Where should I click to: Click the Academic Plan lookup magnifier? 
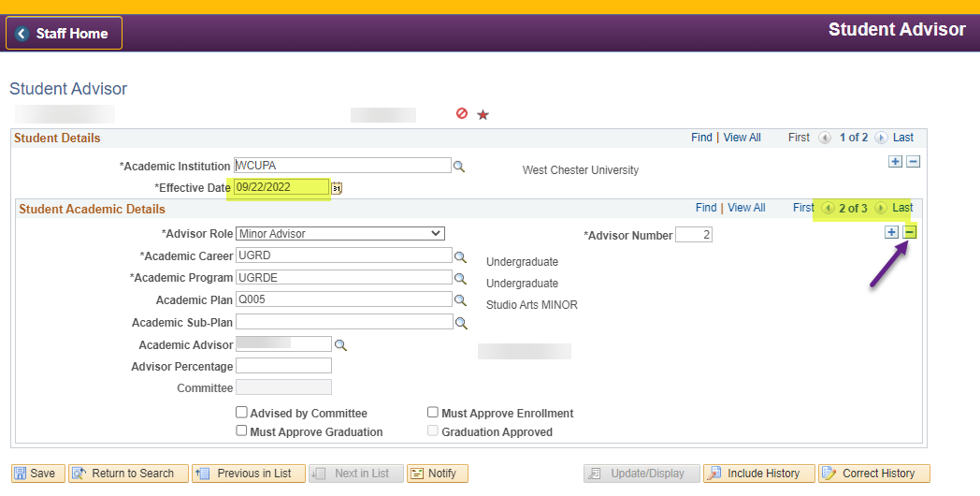[460, 300]
